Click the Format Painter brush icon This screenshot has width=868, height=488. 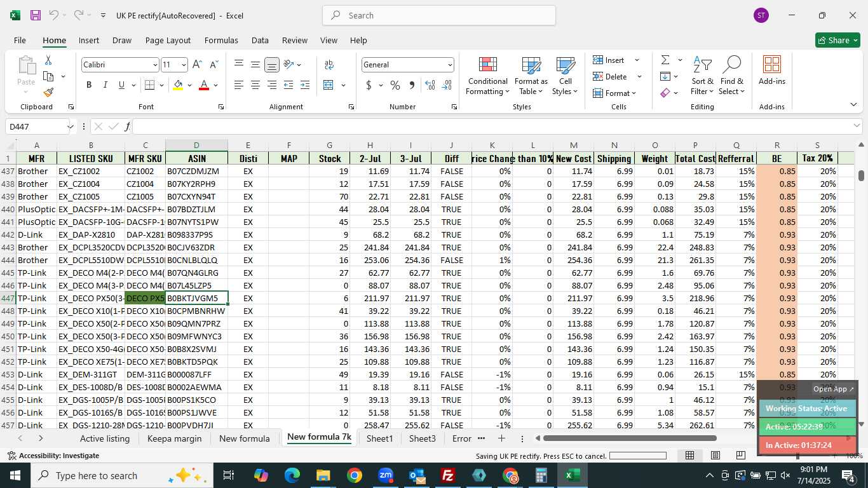(48, 92)
